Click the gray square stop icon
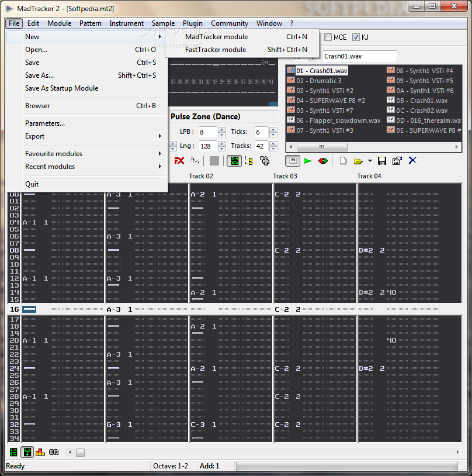Screen dimensions: 472x476 [x=214, y=161]
